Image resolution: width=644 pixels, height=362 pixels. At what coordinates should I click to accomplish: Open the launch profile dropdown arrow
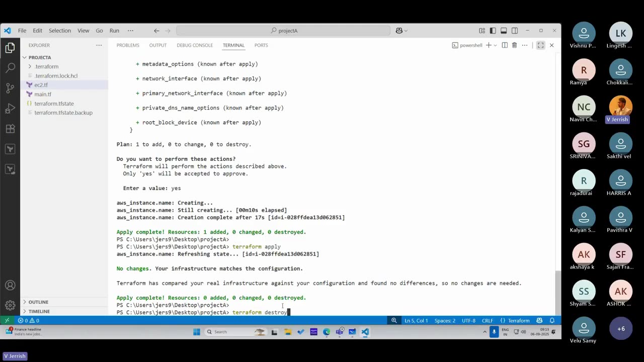tap(496, 45)
